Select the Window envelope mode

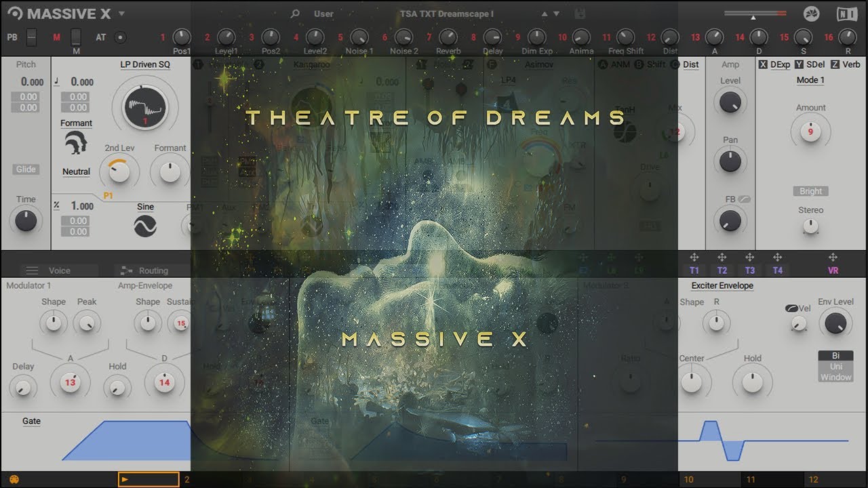click(835, 378)
